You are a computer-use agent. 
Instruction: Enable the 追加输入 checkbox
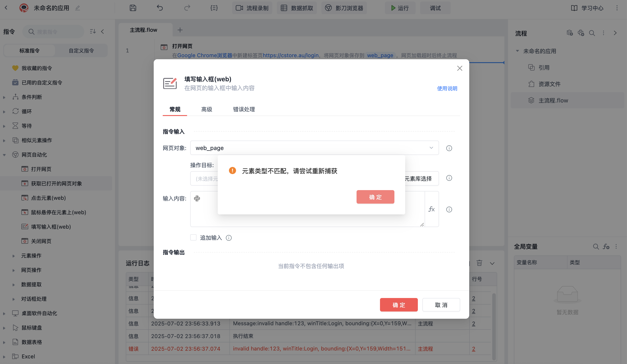pos(193,237)
